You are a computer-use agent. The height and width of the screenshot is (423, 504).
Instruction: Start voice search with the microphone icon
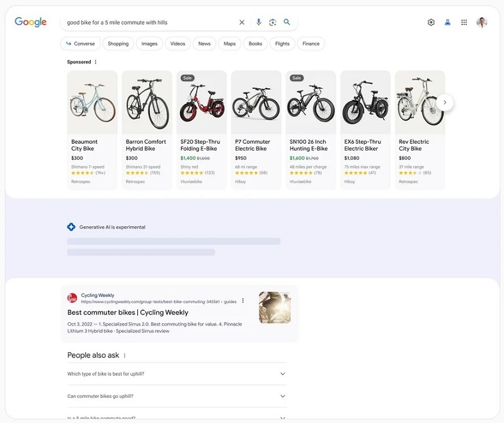258,22
